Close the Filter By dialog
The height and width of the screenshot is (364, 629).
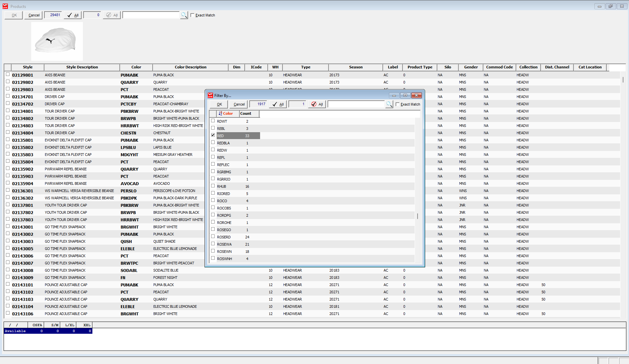point(416,95)
